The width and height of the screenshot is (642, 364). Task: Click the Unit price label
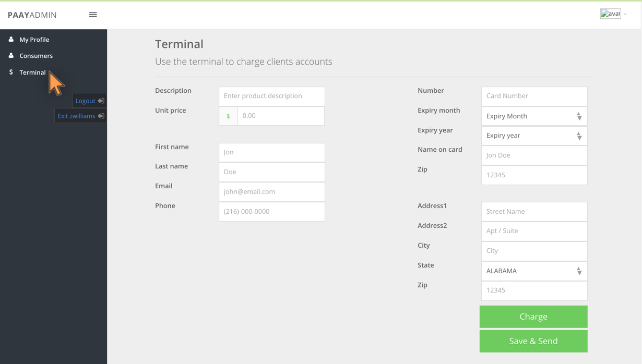point(170,110)
